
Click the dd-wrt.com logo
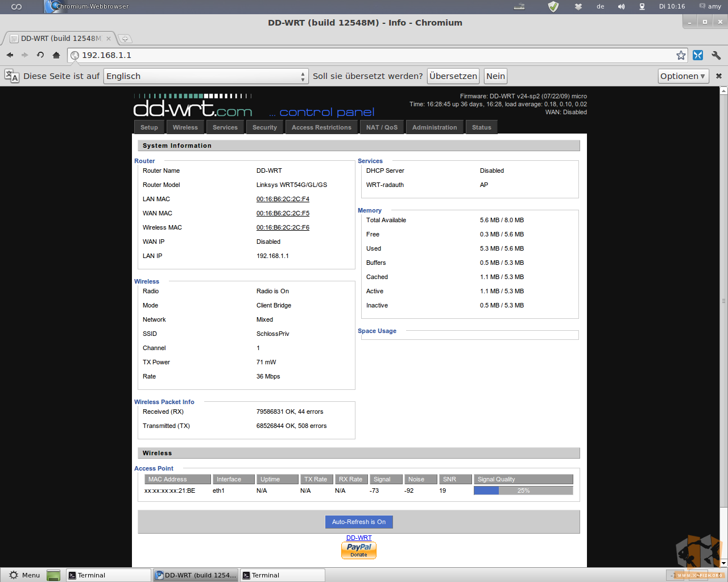pos(193,107)
